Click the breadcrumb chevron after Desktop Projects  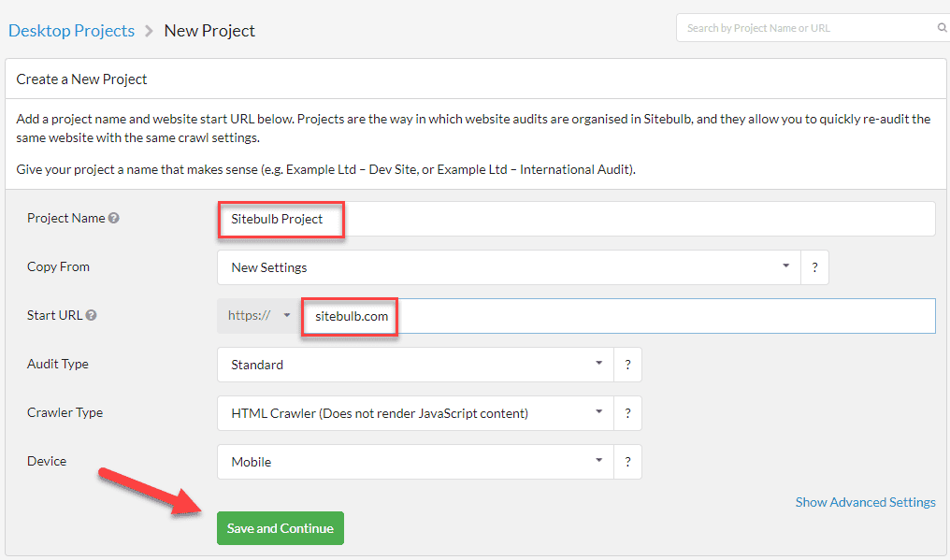tap(149, 31)
